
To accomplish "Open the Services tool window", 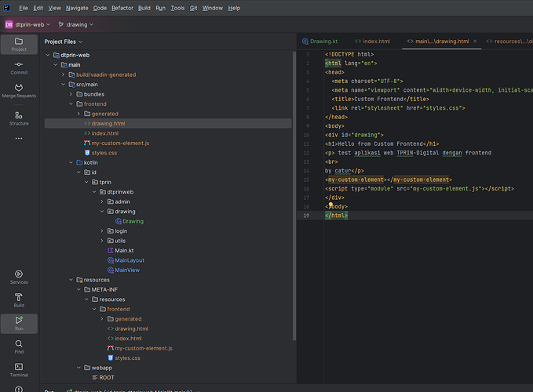I will [18, 276].
